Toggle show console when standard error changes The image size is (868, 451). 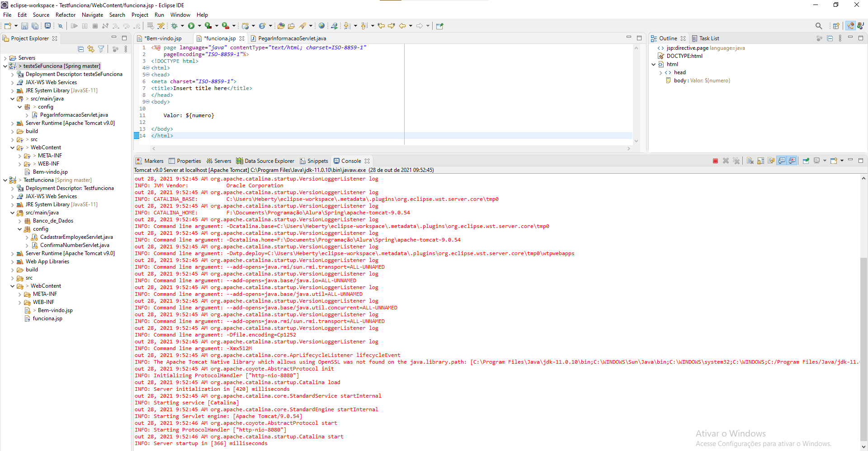click(793, 161)
